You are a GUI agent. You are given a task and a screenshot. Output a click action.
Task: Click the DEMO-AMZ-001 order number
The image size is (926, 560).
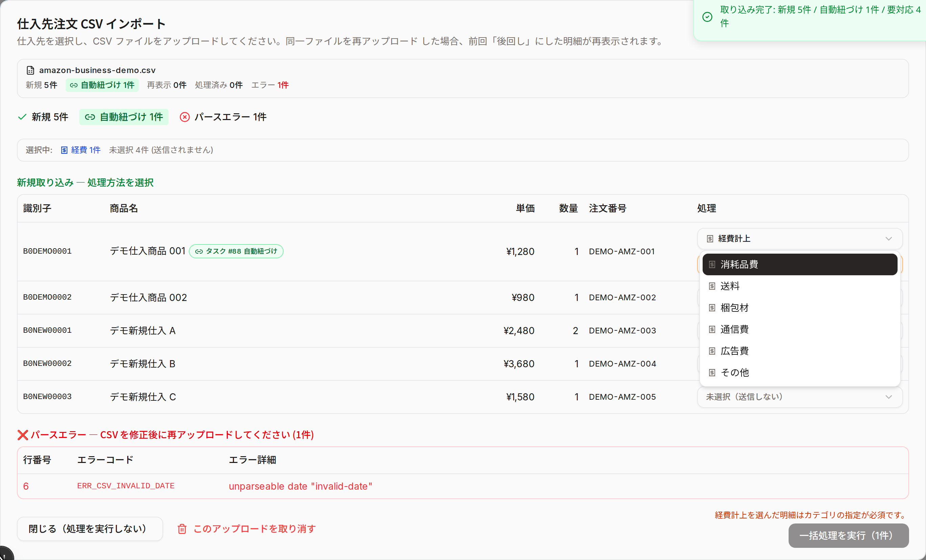(622, 251)
